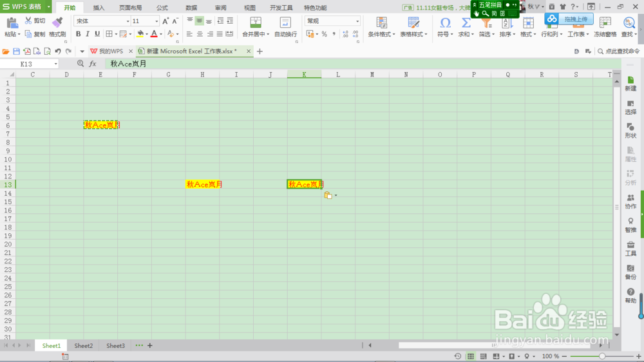This screenshot has height=362, width=644.
Task: Click the Print Preview icon
Action: coord(47,52)
